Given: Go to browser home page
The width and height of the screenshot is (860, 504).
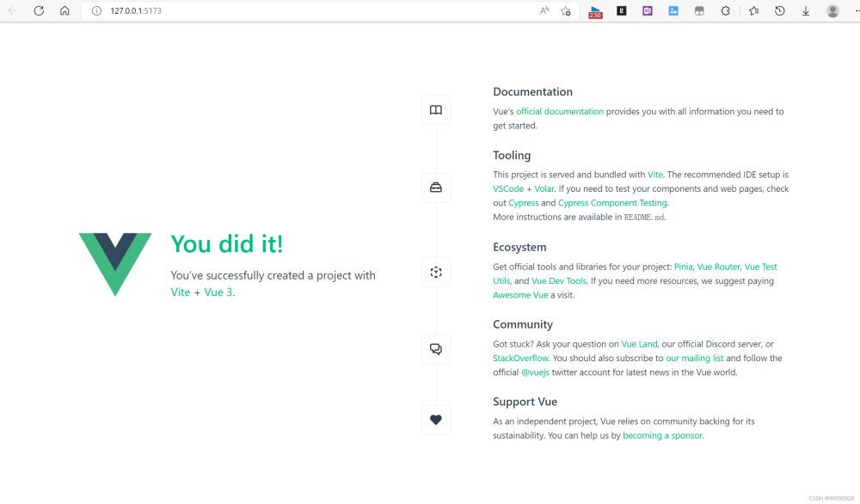Looking at the screenshot, I should (x=64, y=11).
